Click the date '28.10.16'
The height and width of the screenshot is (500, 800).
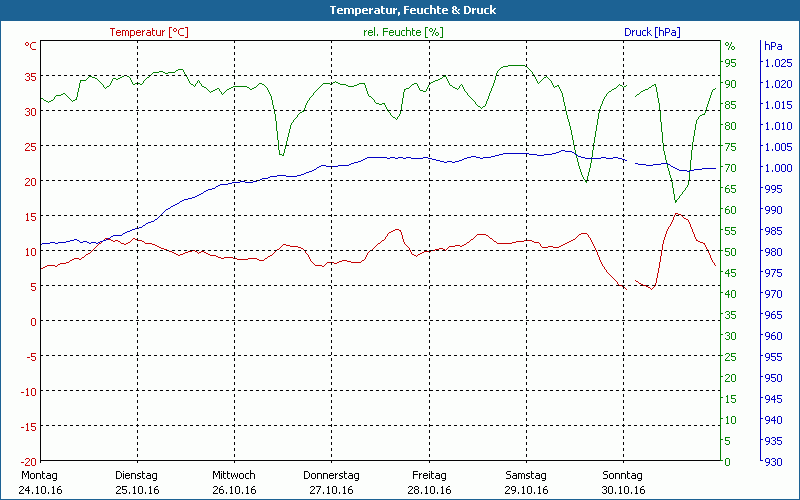tap(429, 490)
